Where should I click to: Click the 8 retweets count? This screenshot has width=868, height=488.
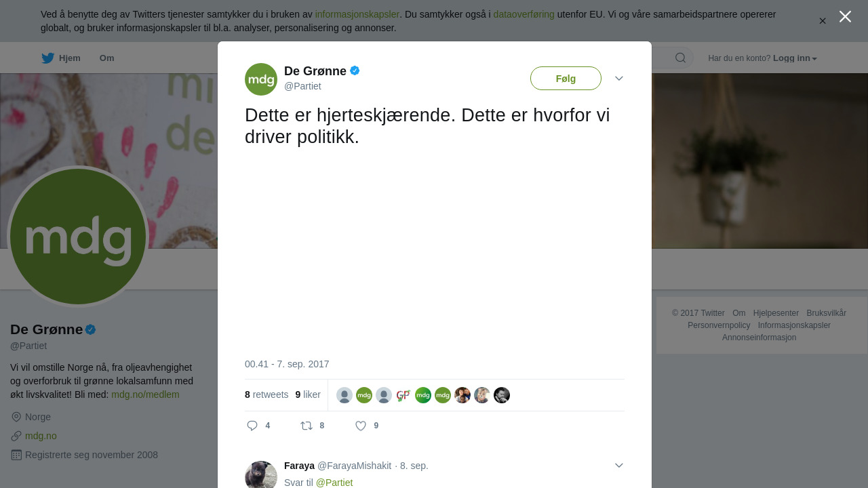coord(267,394)
